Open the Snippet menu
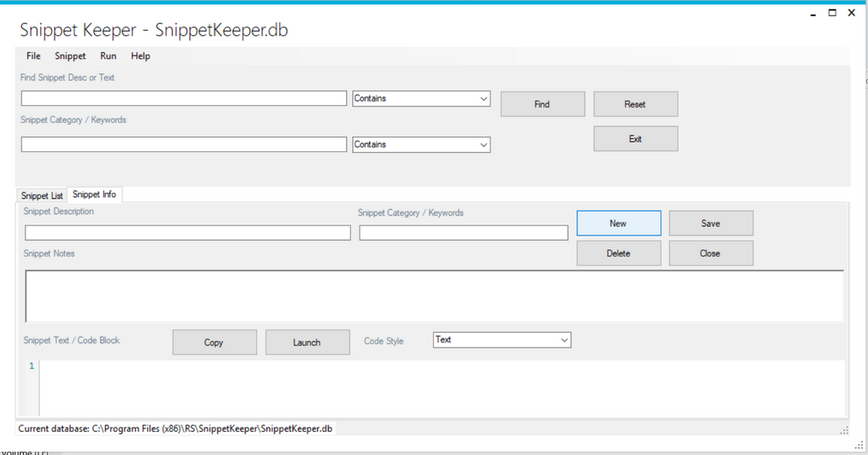Screen dimensions: 868x455 tap(70, 55)
